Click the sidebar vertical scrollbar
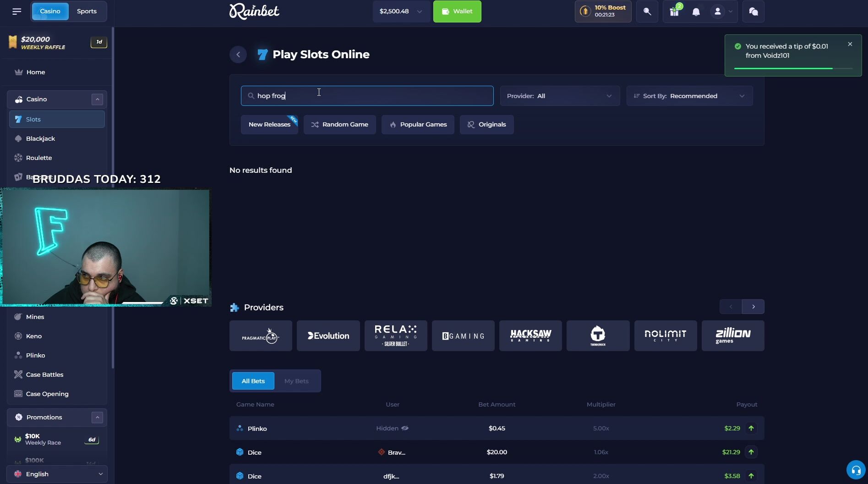The height and width of the screenshot is (484, 868). click(x=113, y=197)
